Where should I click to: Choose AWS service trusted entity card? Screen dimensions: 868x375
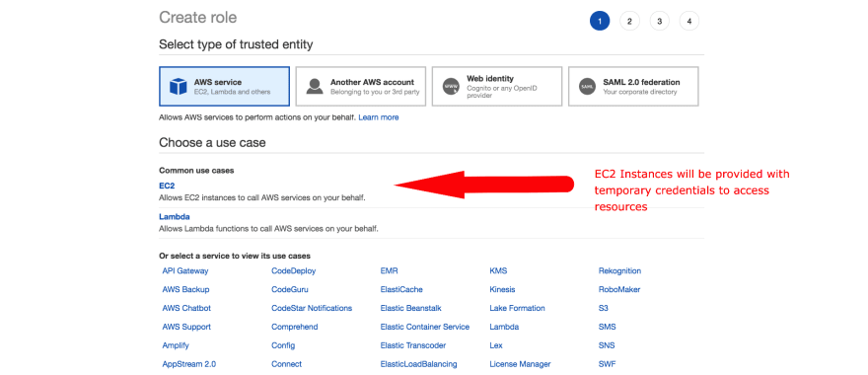point(224,87)
